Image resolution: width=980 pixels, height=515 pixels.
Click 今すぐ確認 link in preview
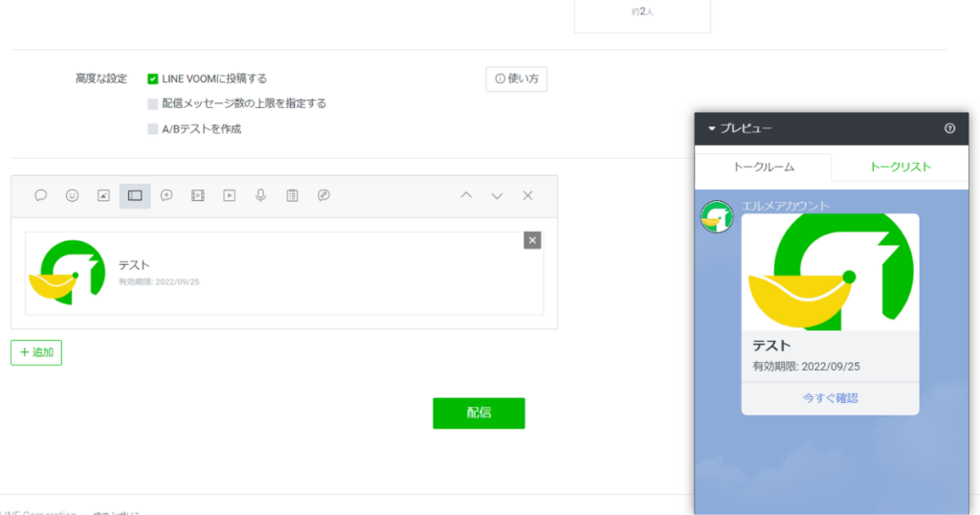tap(830, 398)
